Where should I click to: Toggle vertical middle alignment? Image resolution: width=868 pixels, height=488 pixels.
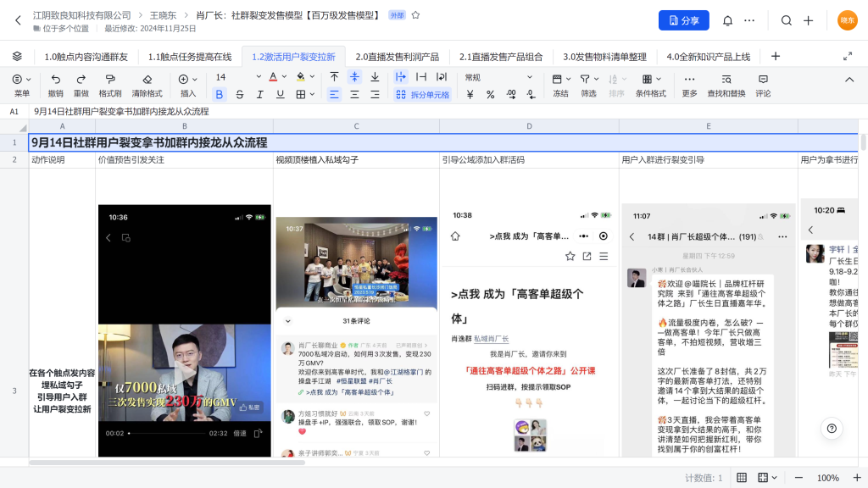[x=354, y=77]
